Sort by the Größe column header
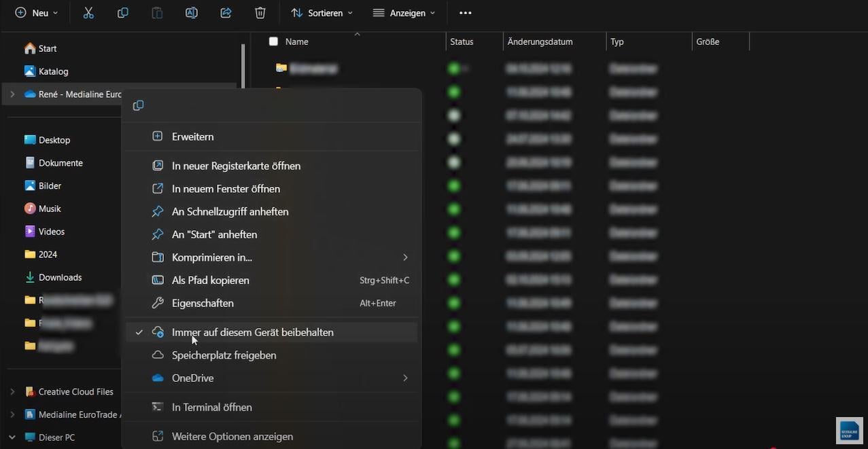The image size is (868, 449). (x=708, y=41)
